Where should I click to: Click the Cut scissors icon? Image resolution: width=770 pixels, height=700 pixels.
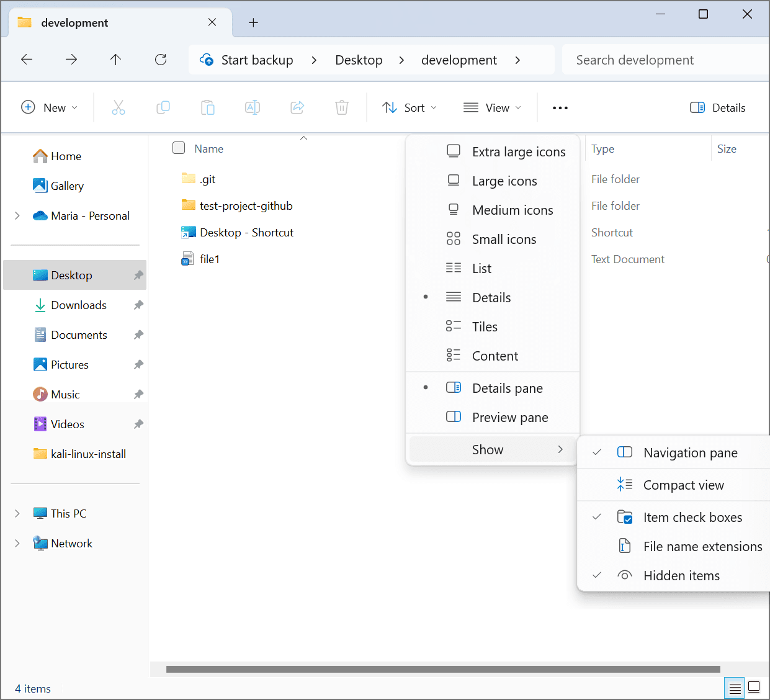click(119, 107)
